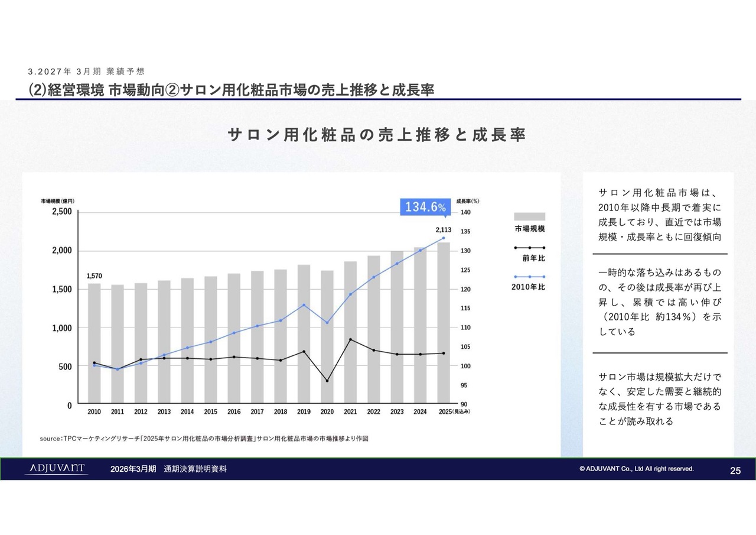The width and height of the screenshot is (756, 535).
Task: Click page number 25 in the footer
Action: [x=735, y=471]
